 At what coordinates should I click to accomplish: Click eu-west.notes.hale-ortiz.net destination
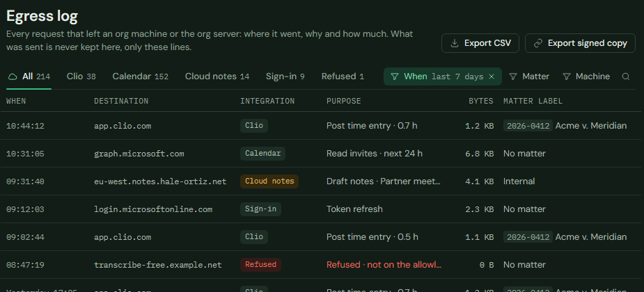click(x=160, y=181)
